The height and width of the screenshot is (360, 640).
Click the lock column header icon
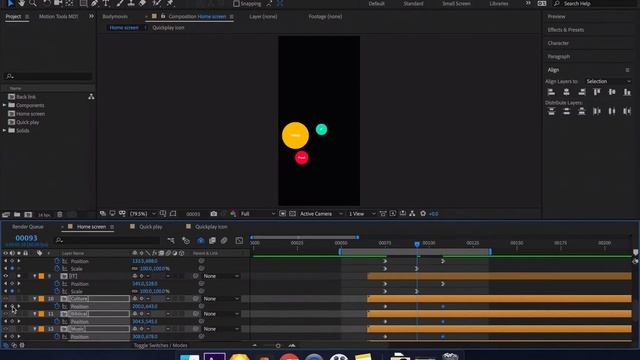click(x=25, y=253)
